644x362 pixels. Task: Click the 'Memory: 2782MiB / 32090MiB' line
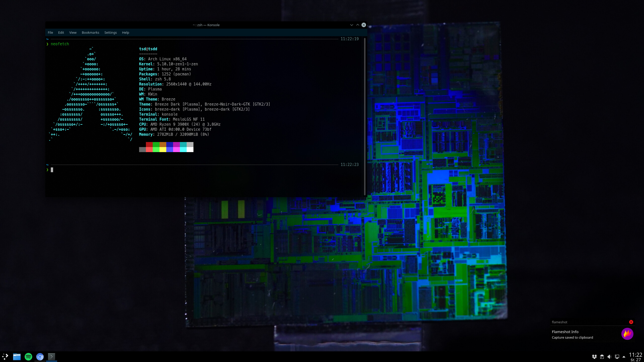click(x=174, y=134)
